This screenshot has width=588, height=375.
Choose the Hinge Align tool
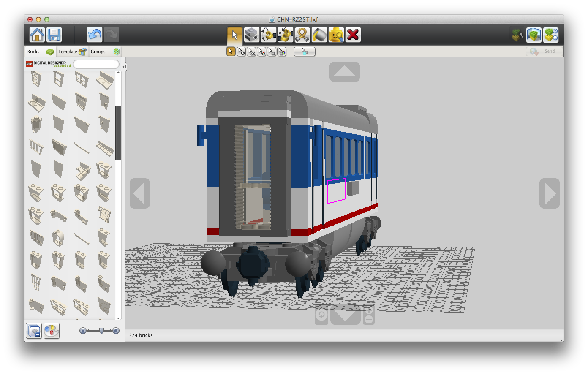(285, 35)
